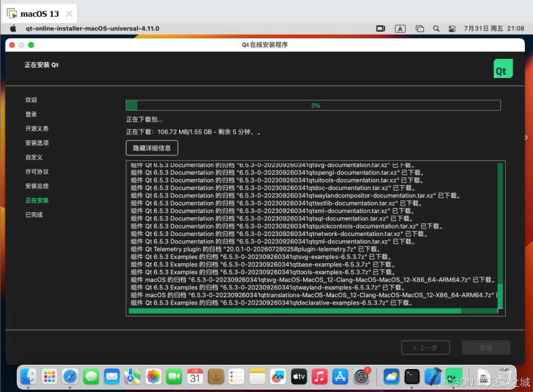This screenshot has width=533, height=392.
Task: Select 自定义 step in sidebar
Action: click(x=34, y=157)
